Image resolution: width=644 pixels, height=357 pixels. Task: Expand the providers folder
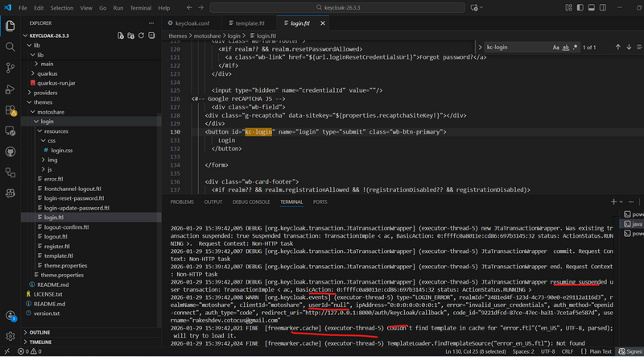pyautogui.click(x=45, y=93)
